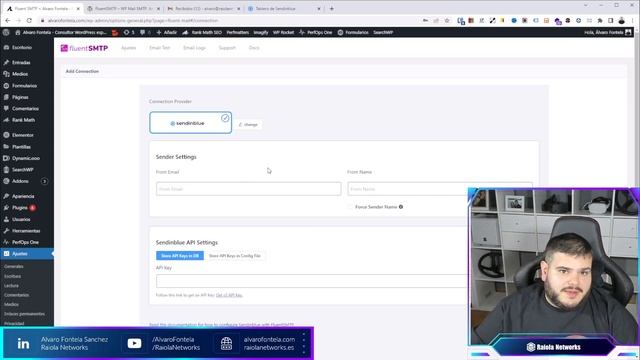Click the comments bubble in admin bar

145,32
